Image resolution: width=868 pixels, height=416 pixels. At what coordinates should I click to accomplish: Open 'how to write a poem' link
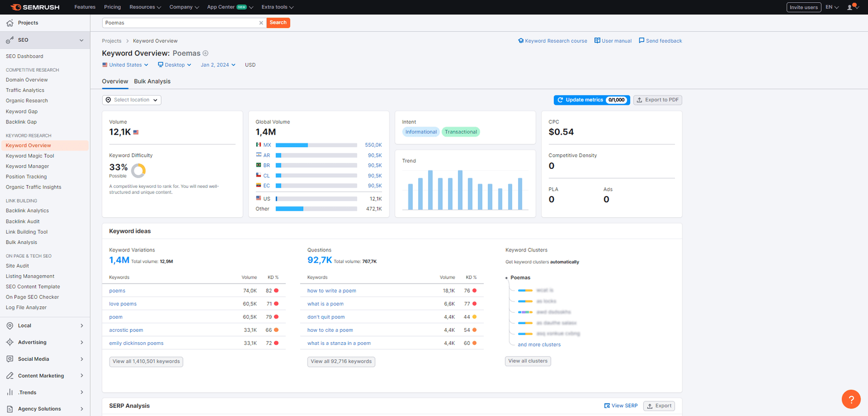pyautogui.click(x=331, y=291)
